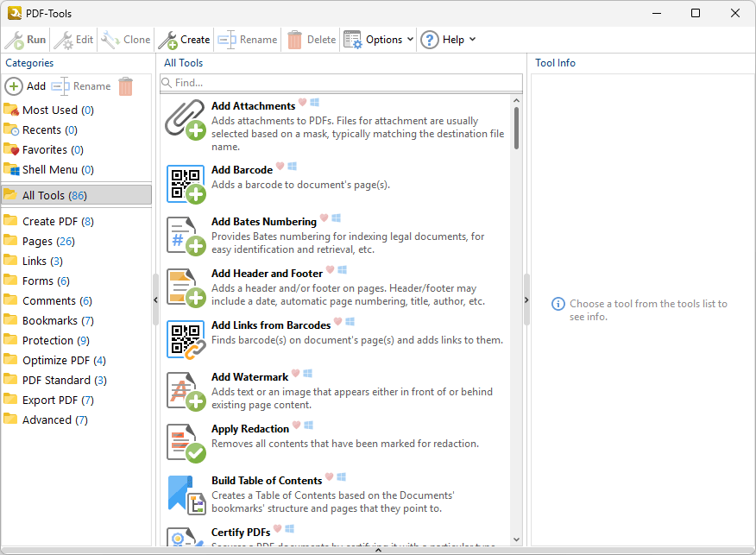Click the Create tool button
Screen dimensions: 756x555
click(x=184, y=40)
